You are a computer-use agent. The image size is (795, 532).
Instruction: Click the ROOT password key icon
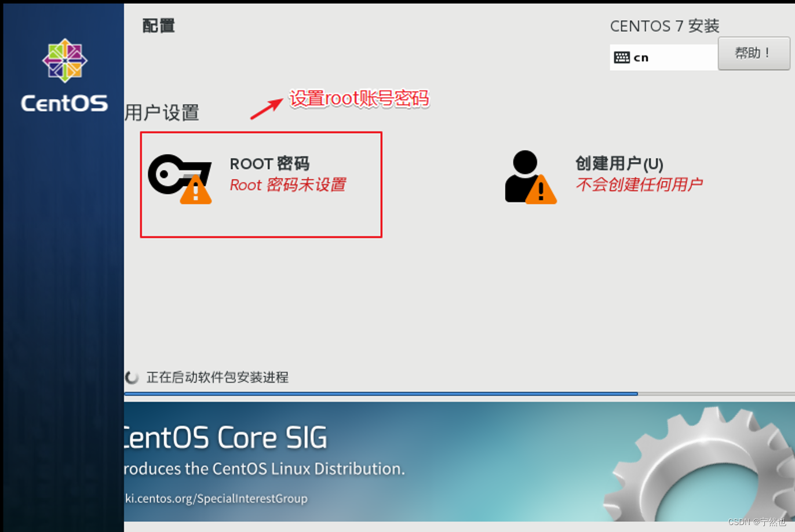(180, 178)
